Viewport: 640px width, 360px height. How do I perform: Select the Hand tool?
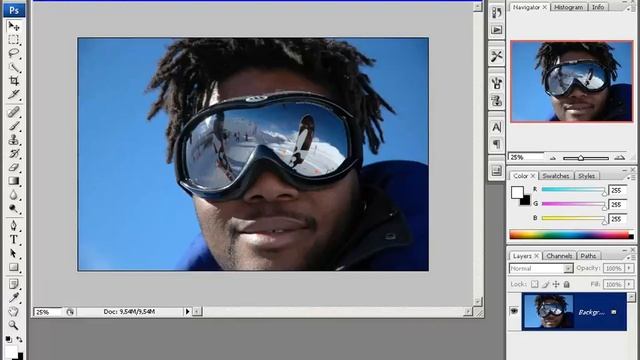click(13, 311)
